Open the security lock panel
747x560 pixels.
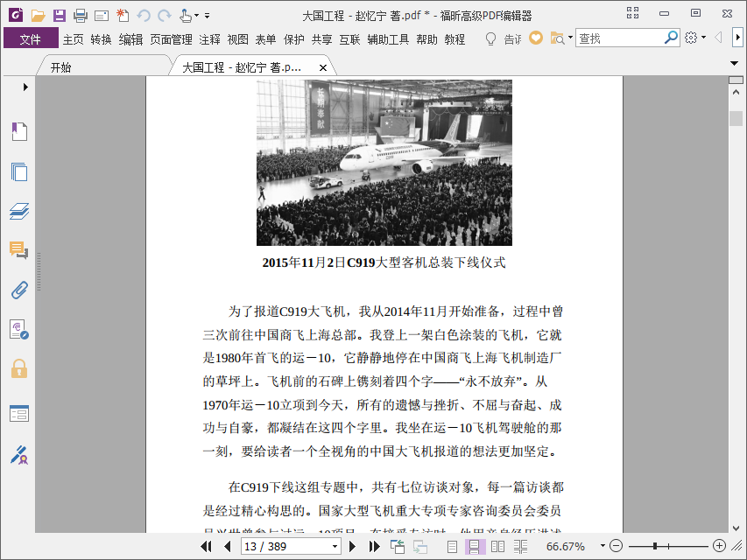coord(19,368)
